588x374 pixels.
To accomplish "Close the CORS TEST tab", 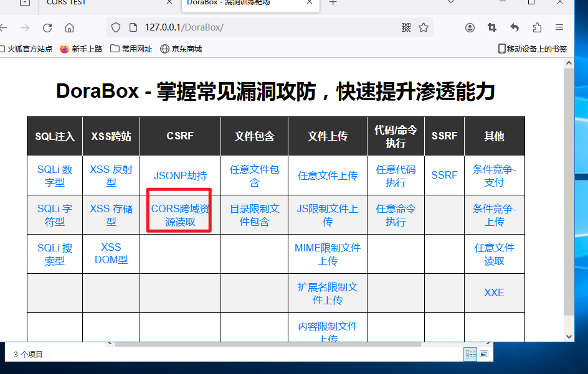I will (x=169, y=2).
